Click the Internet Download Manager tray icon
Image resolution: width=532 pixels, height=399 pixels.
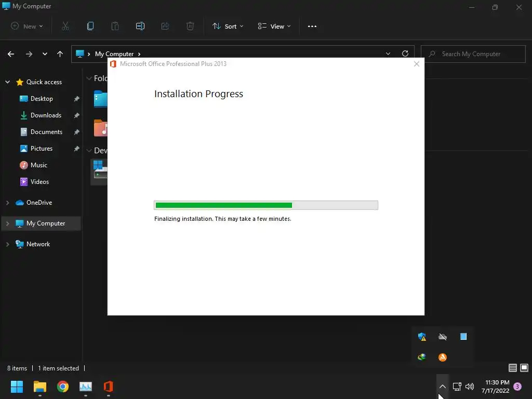(x=422, y=357)
